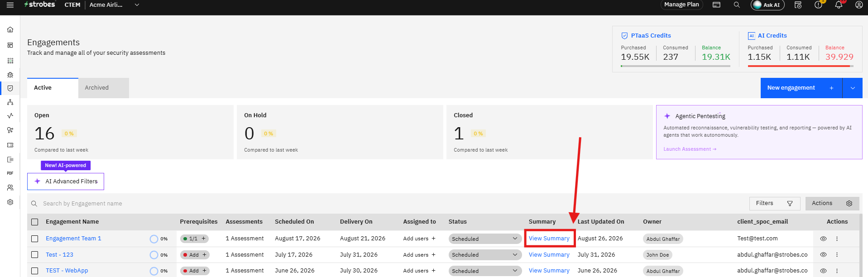Click the AI Advanced Filters button
The image size is (868, 277).
click(66, 181)
